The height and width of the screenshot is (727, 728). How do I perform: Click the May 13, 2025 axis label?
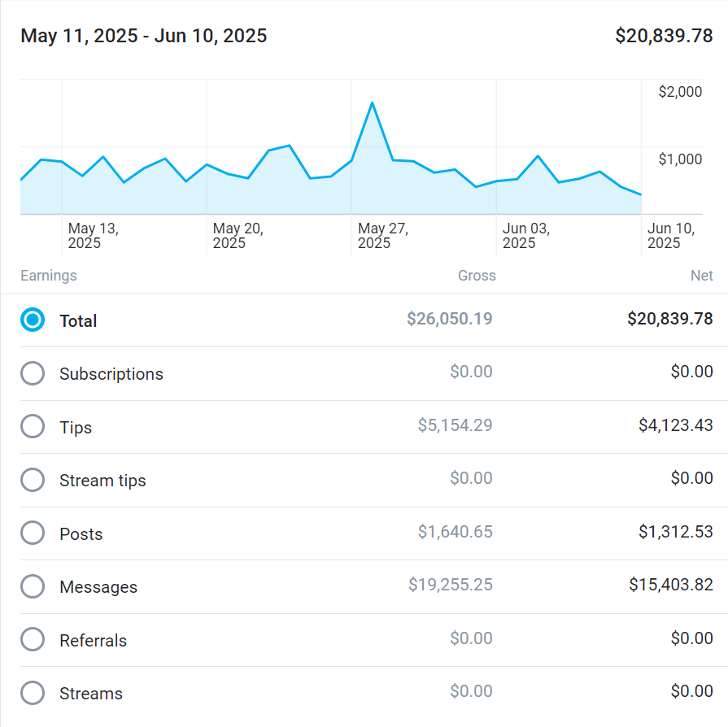pos(93,236)
